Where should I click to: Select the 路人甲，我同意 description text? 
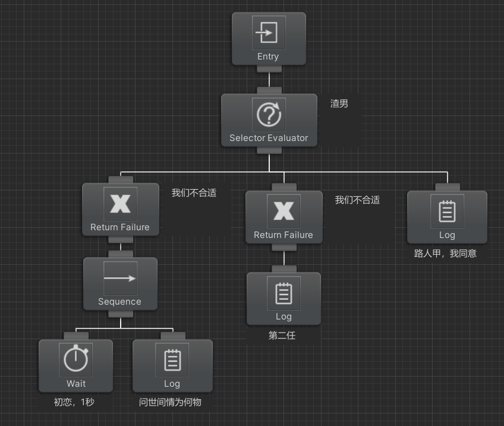click(445, 253)
